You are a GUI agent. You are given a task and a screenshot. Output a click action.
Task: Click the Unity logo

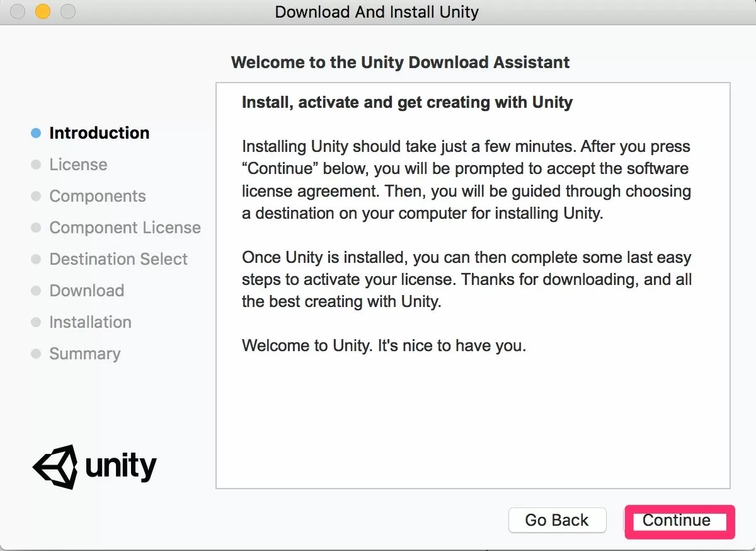coord(94,467)
